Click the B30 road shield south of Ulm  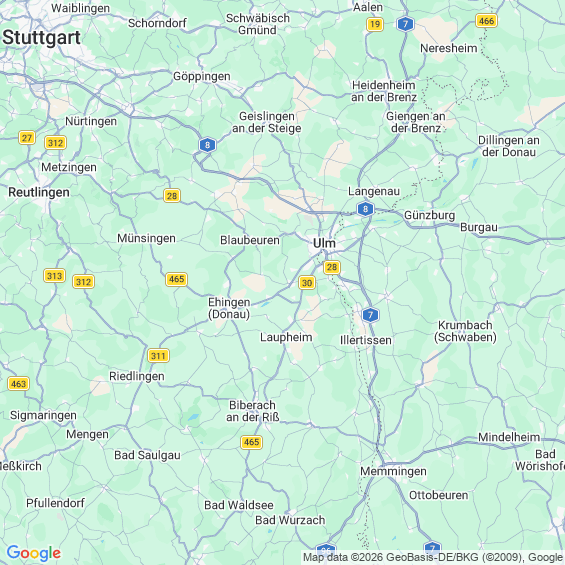tap(307, 283)
